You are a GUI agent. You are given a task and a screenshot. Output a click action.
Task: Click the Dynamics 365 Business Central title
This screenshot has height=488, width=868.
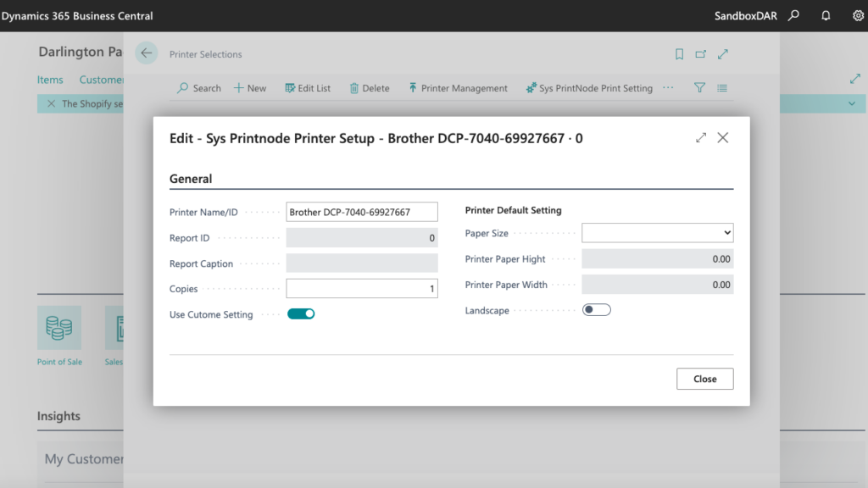pos(77,15)
